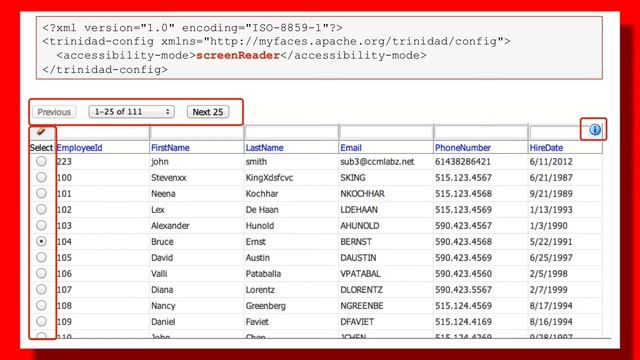Click phone number 515.124.4169

click(463, 322)
